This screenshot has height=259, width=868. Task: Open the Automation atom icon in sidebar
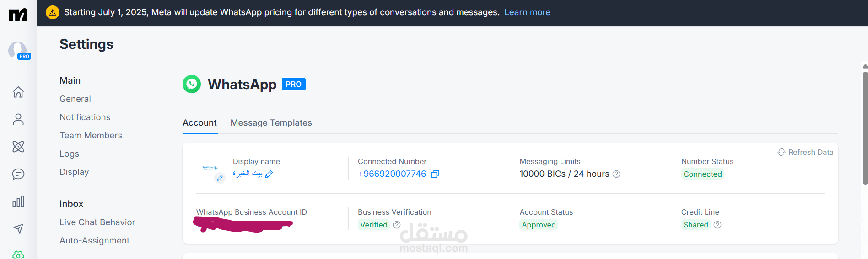point(18,147)
